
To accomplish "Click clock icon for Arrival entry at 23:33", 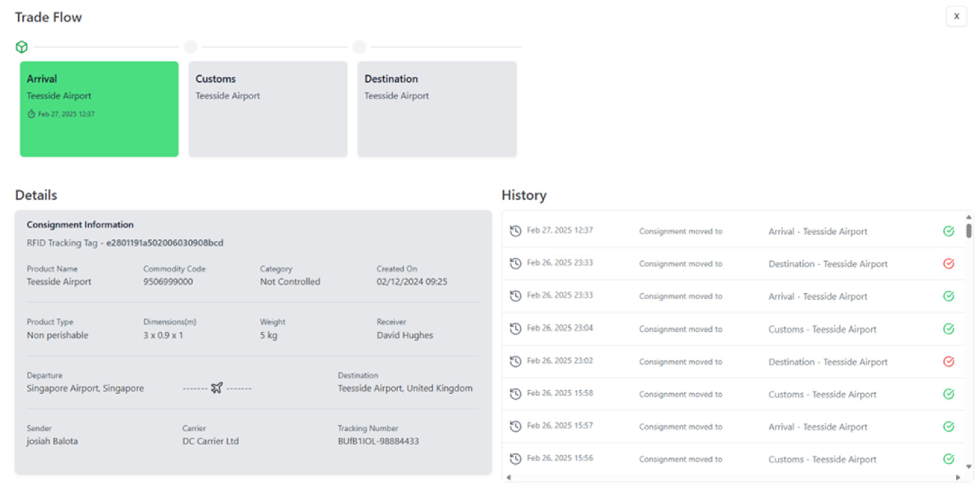I will pyautogui.click(x=515, y=296).
